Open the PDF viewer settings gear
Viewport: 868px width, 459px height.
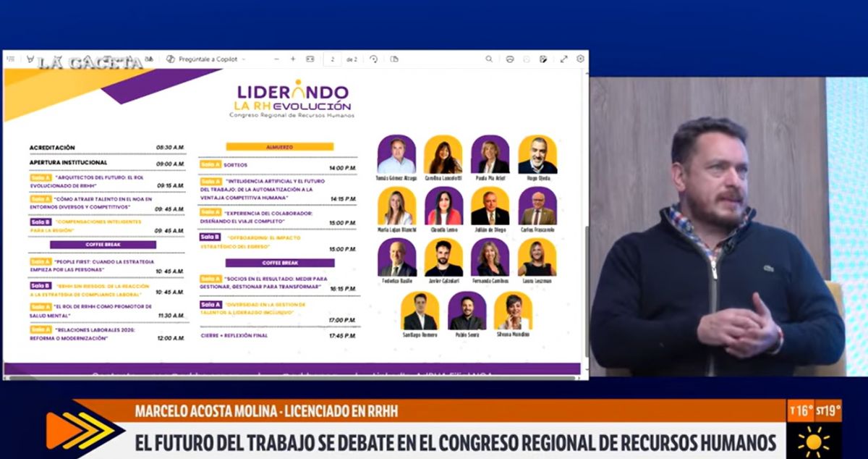pyautogui.click(x=580, y=59)
